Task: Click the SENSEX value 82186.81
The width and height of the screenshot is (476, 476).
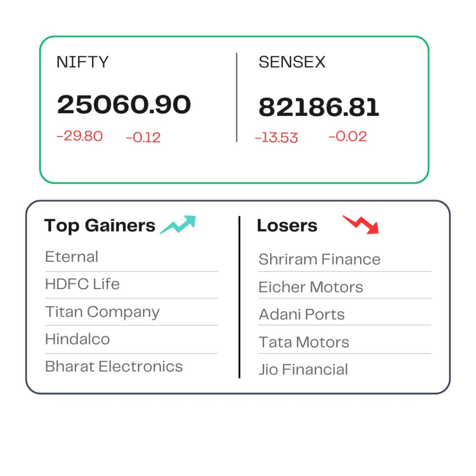Action: [319, 107]
